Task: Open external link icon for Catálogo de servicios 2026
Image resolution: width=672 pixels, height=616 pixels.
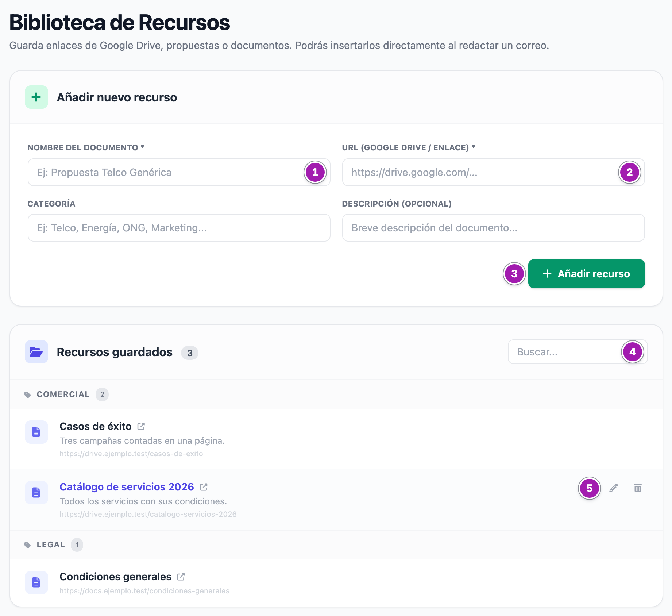Action: coord(204,487)
